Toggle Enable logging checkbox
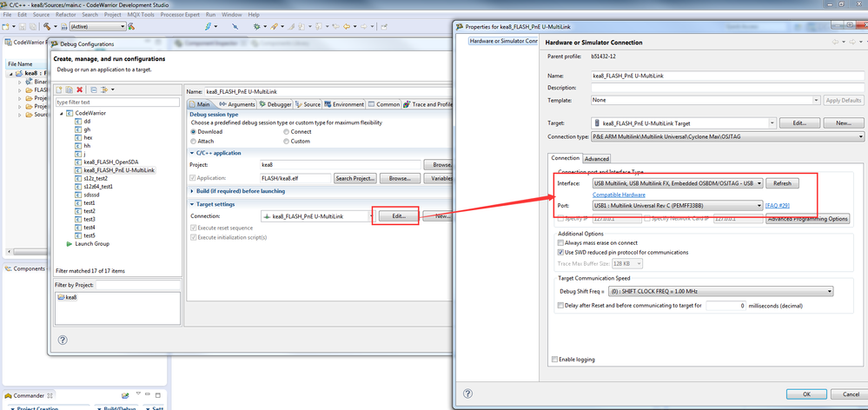The height and width of the screenshot is (410, 868). (555, 360)
